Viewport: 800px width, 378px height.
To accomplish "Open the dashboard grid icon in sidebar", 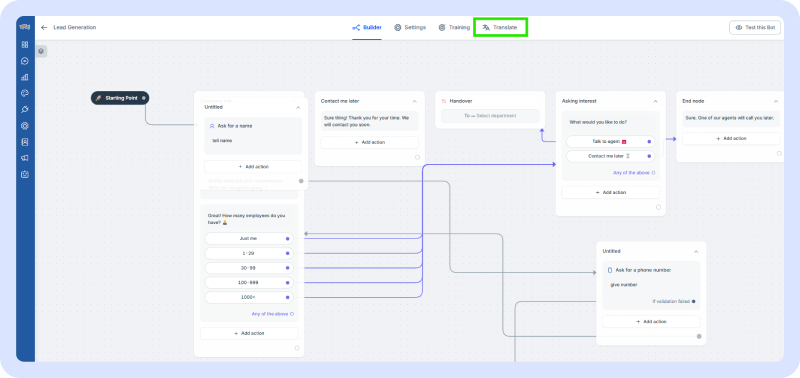I will pyautogui.click(x=24, y=44).
